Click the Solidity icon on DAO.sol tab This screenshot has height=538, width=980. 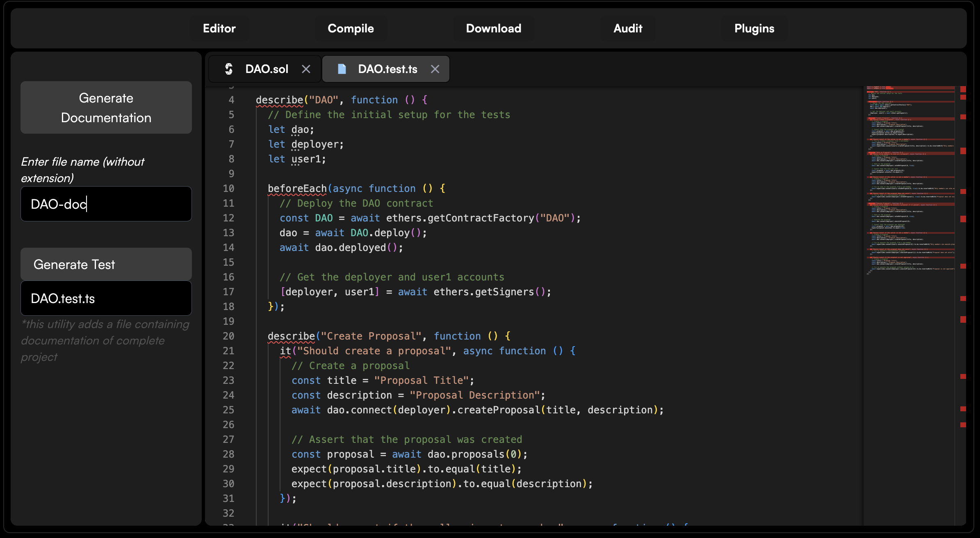(x=229, y=69)
